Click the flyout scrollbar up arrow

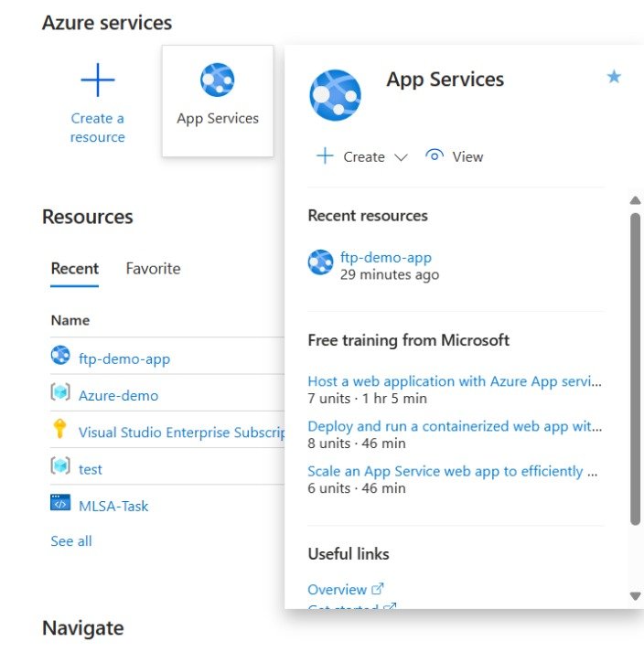(635, 200)
